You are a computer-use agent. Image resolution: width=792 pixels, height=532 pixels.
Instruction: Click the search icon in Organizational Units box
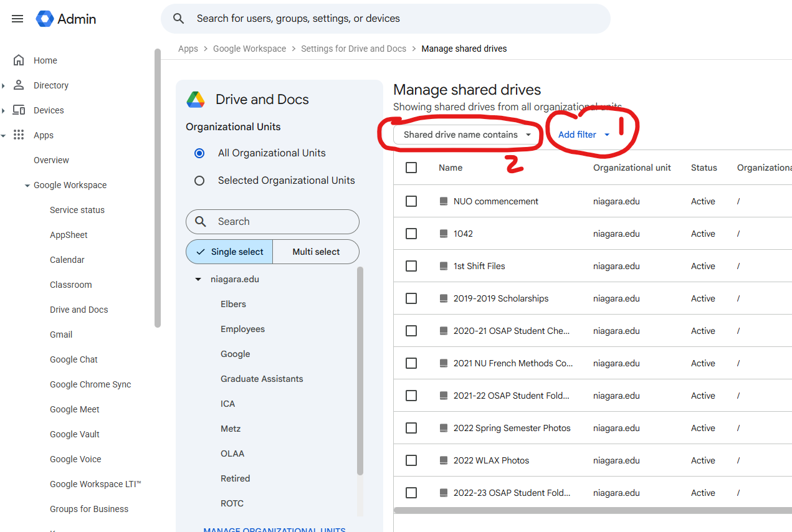pyautogui.click(x=201, y=222)
